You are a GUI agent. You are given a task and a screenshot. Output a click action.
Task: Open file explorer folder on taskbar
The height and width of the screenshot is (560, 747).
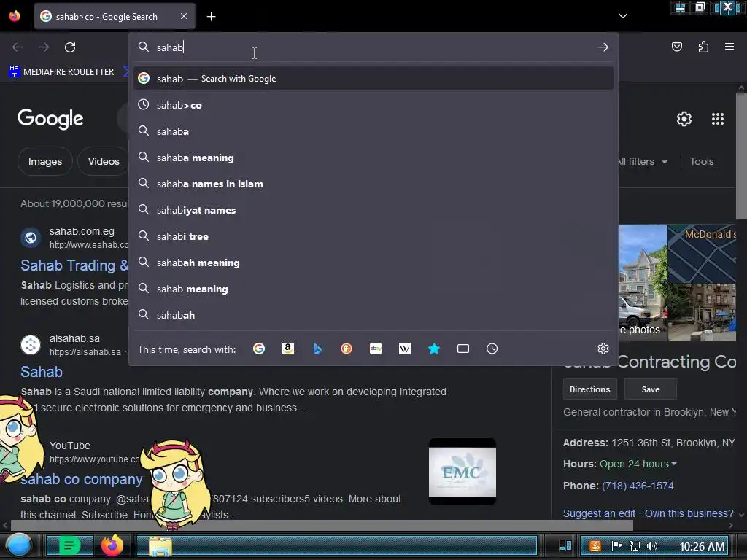coord(160,546)
